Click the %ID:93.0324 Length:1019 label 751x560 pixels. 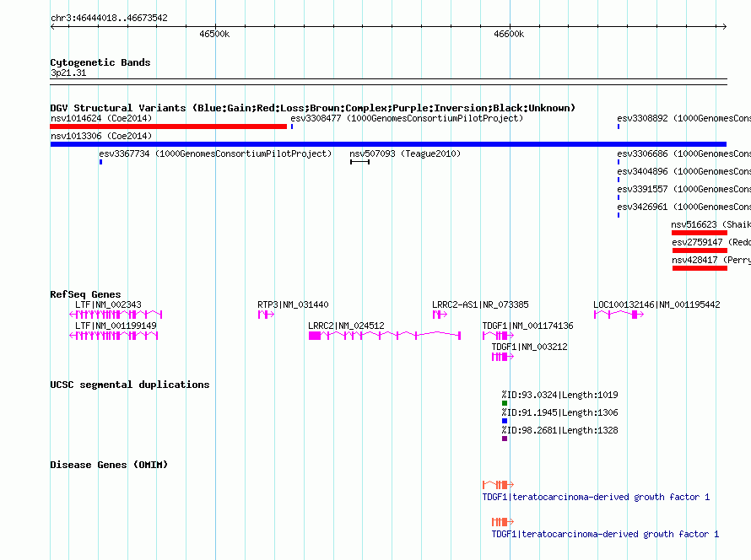[x=560, y=395]
